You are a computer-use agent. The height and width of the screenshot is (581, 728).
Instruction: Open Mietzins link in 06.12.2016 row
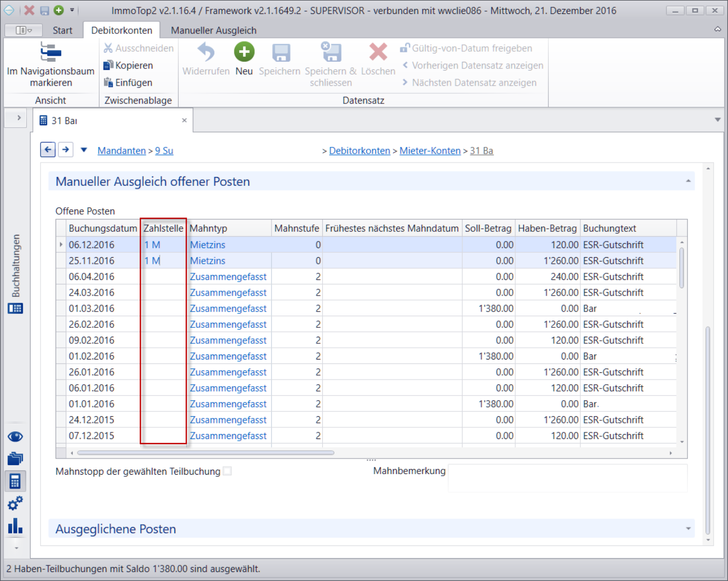(208, 245)
